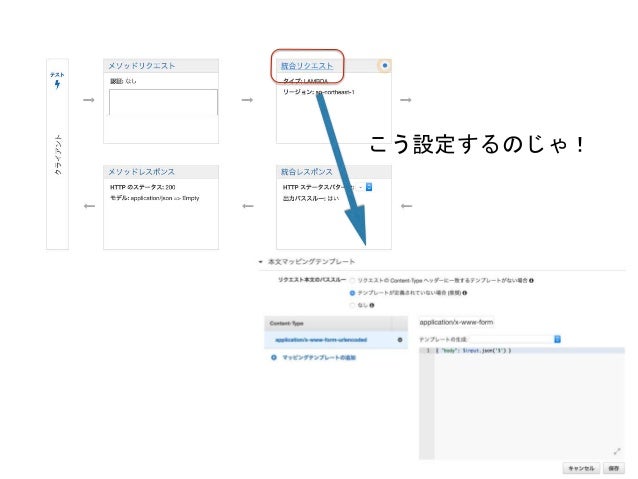Click the 認証: なし text
This screenshot has width=638, height=479.
[x=123, y=81]
